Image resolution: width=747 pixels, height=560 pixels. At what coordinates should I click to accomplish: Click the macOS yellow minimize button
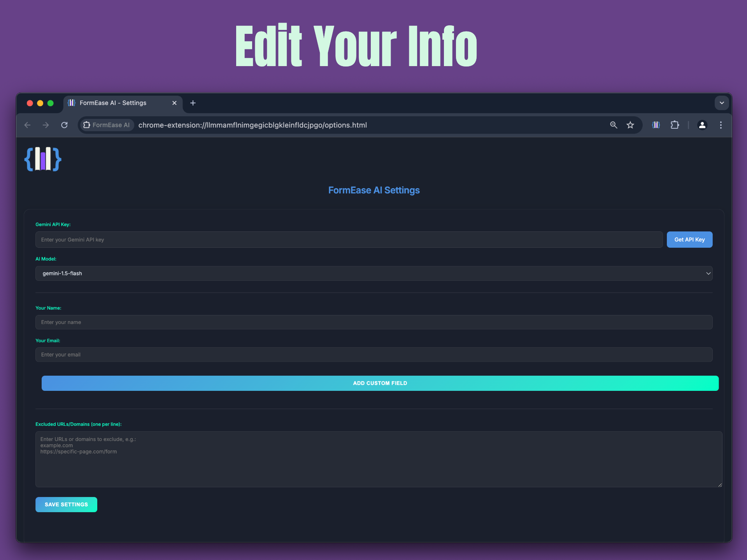[x=40, y=103]
